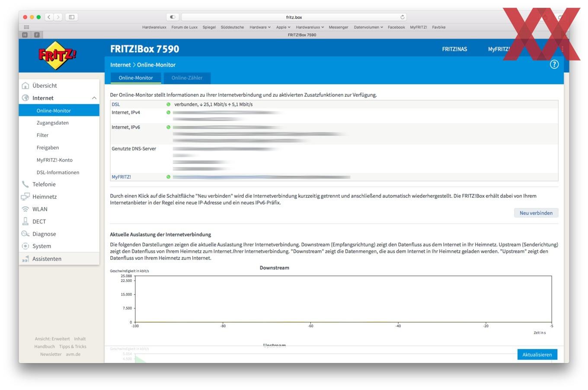Click the Internet globe icon in sidebar

coord(26,98)
